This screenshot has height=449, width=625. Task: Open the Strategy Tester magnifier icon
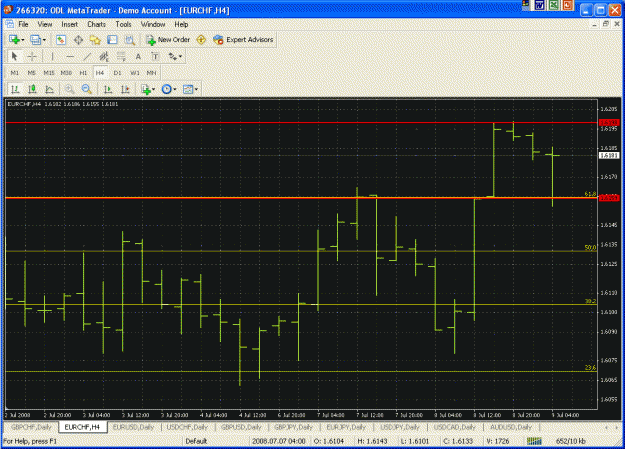(x=130, y=40)
